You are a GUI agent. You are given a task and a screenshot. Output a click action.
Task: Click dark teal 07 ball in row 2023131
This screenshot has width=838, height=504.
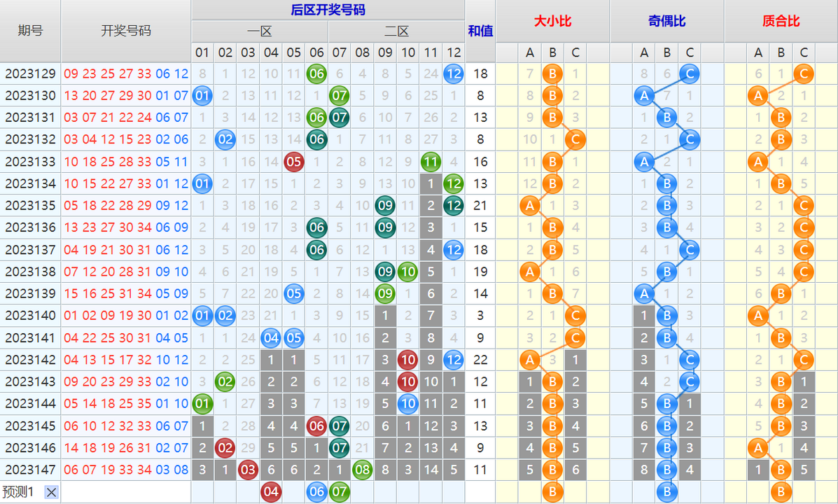click(340, 118)
